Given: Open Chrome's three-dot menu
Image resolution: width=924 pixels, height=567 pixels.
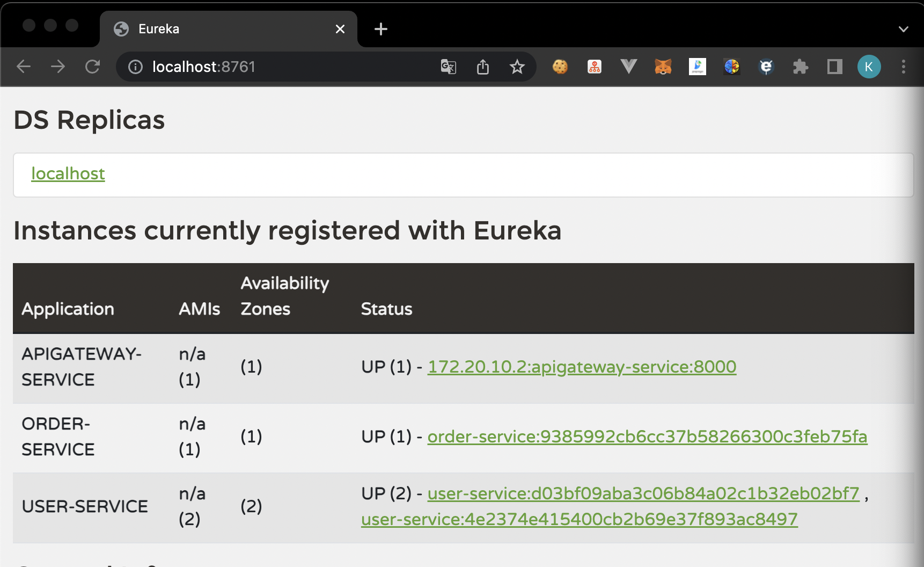Looking at the screenshot, I should pos(904,67).
